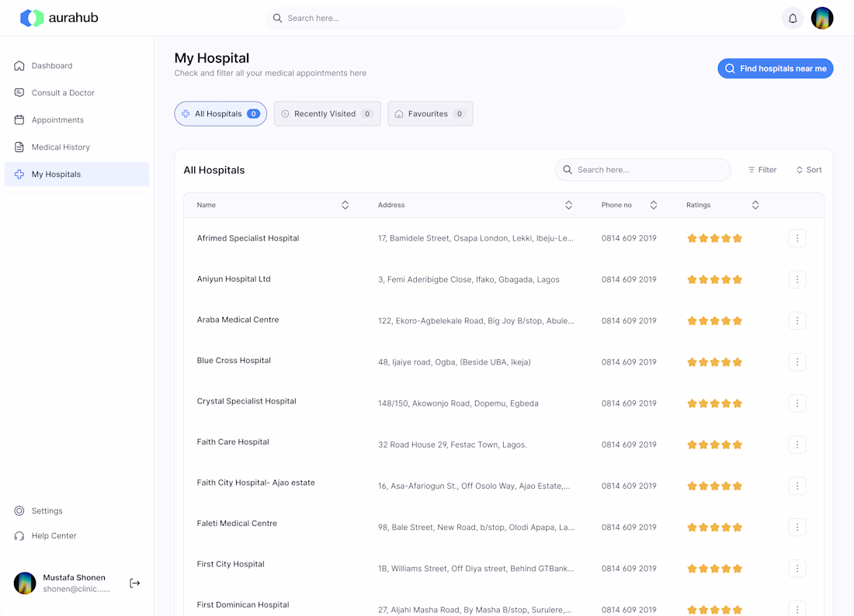Image resolution: width=854 pixels, height=616 pixels.
Task: Go to Appointments calendar icon
Action: coord(19,120)
